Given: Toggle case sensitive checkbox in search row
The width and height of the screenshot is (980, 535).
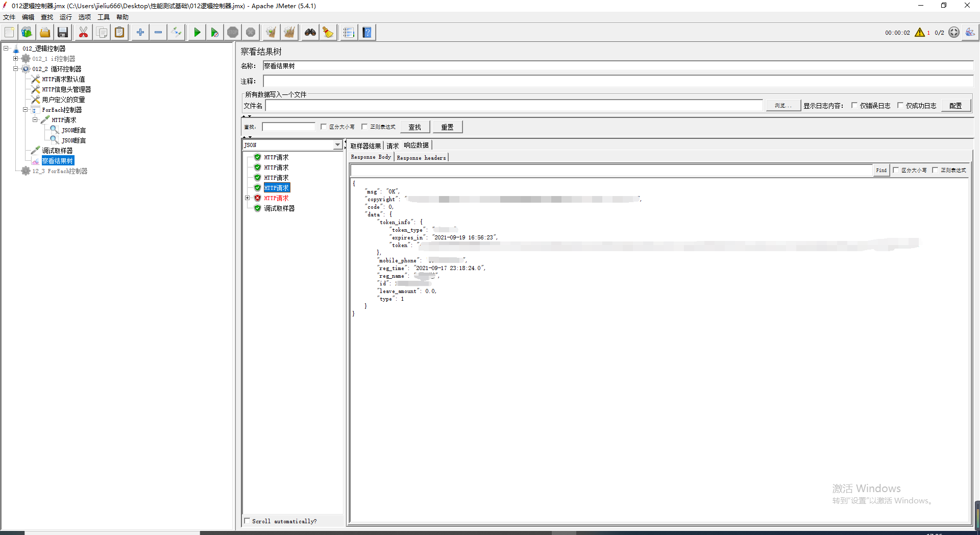Looking at the screenshot, I should [324, 127].
